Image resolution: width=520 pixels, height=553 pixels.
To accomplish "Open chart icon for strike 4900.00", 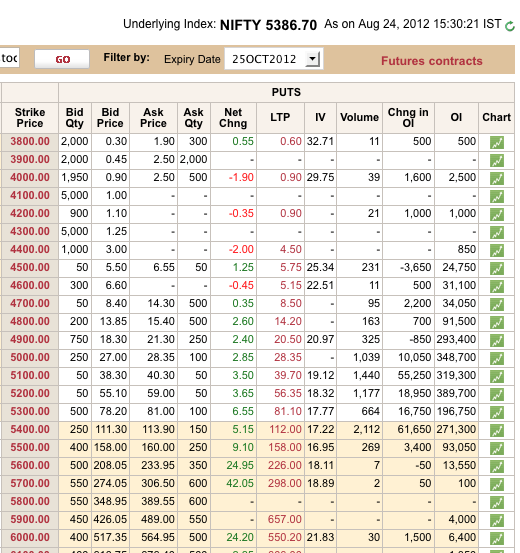I will tap(497, 340).
